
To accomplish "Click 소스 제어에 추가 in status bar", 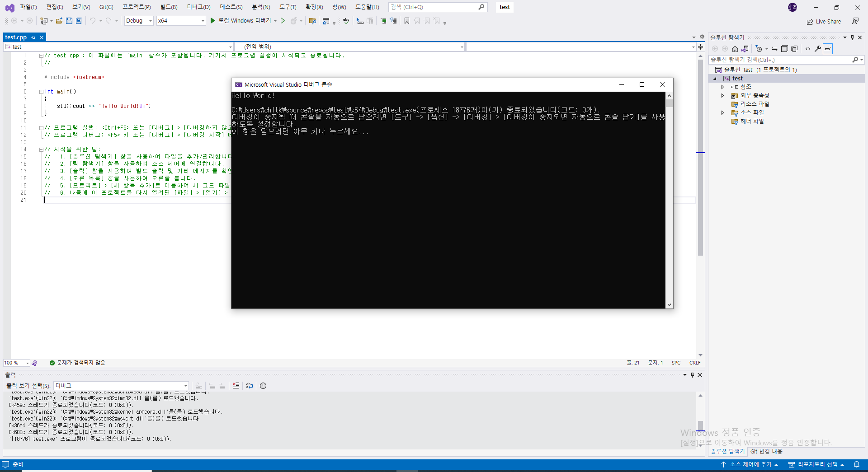I will pos(749,464).
